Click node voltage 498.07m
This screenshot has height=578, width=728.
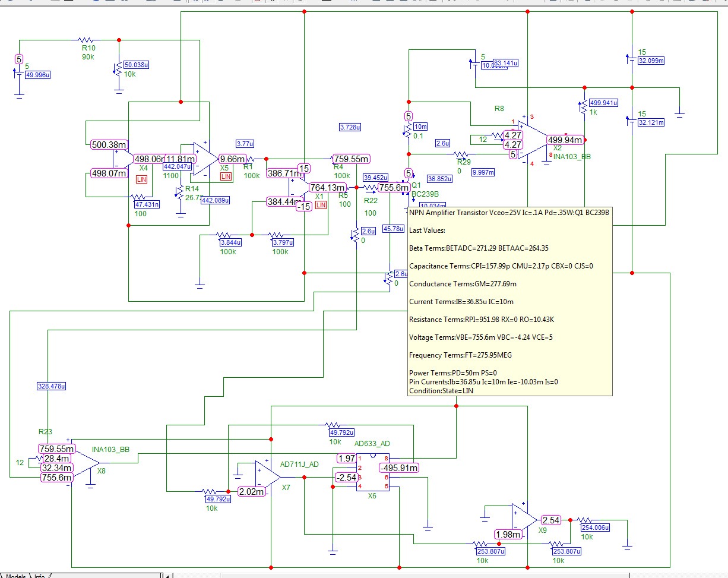tap(109, 173)
